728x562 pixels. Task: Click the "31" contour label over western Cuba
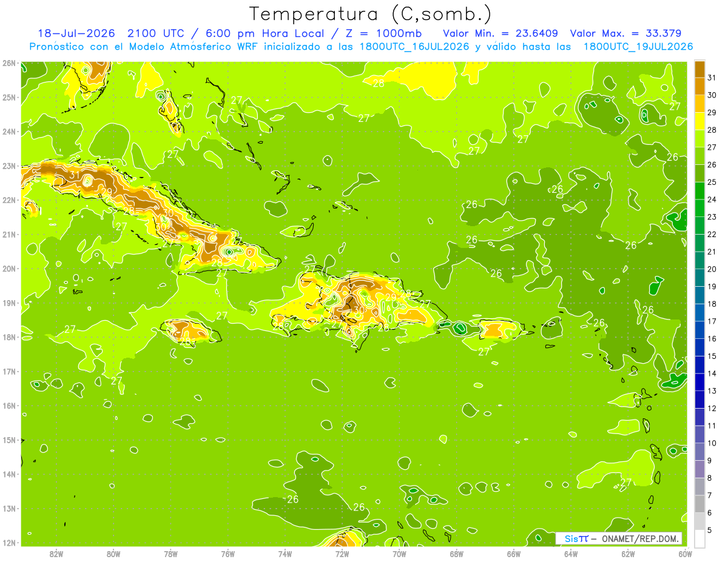75,175
